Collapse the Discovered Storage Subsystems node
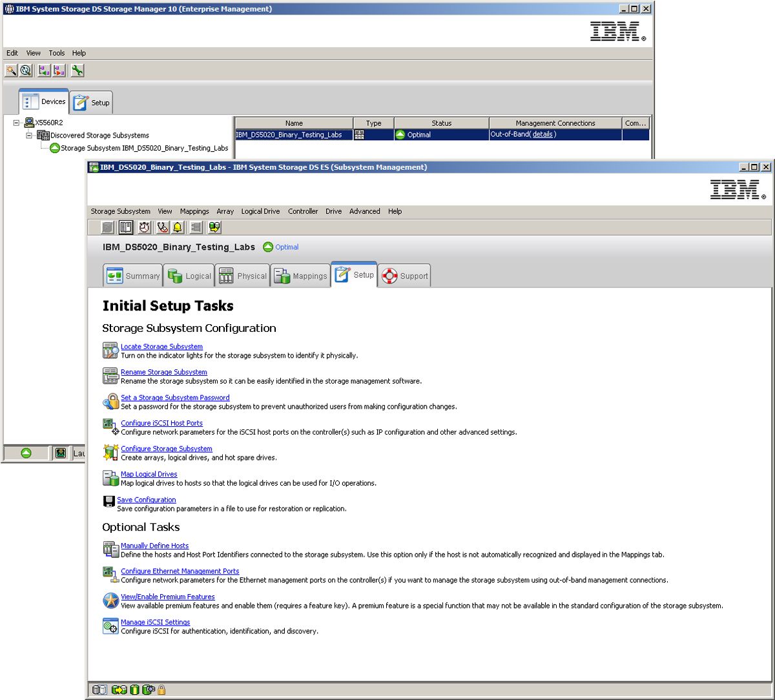 click(x=30, y=136)
